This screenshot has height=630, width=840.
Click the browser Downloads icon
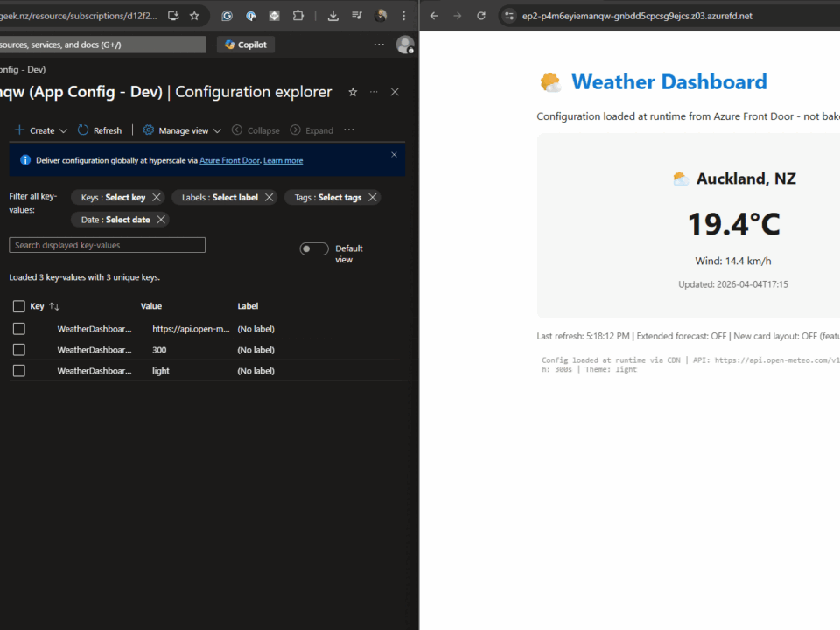click(333, 16)
